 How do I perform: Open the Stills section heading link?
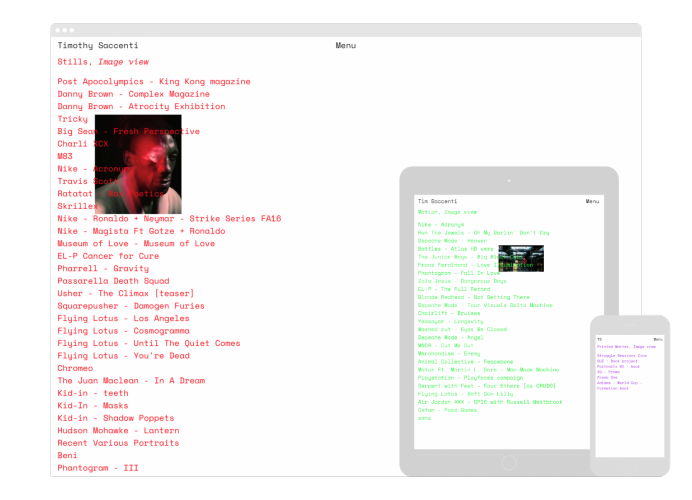click(x=72, y=62)
